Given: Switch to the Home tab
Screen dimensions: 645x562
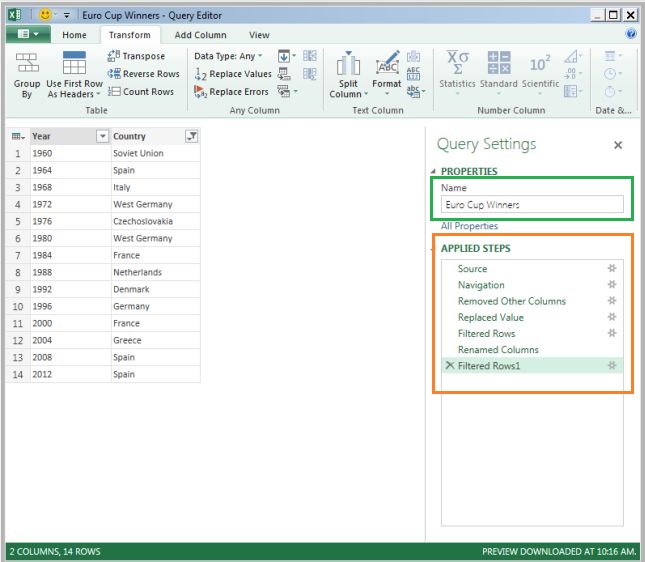Looking at the screenshot, I should [x=74, y=35].
